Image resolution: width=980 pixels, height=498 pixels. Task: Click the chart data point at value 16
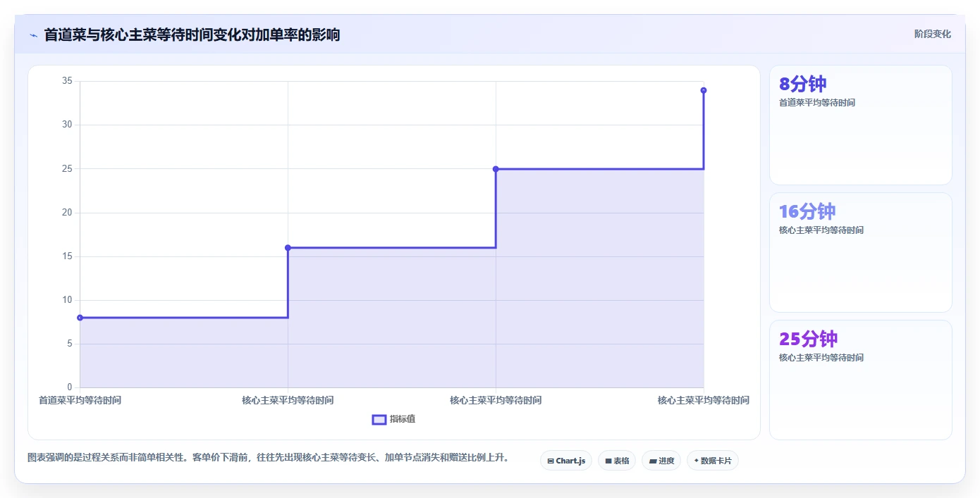tap(288, 248)
